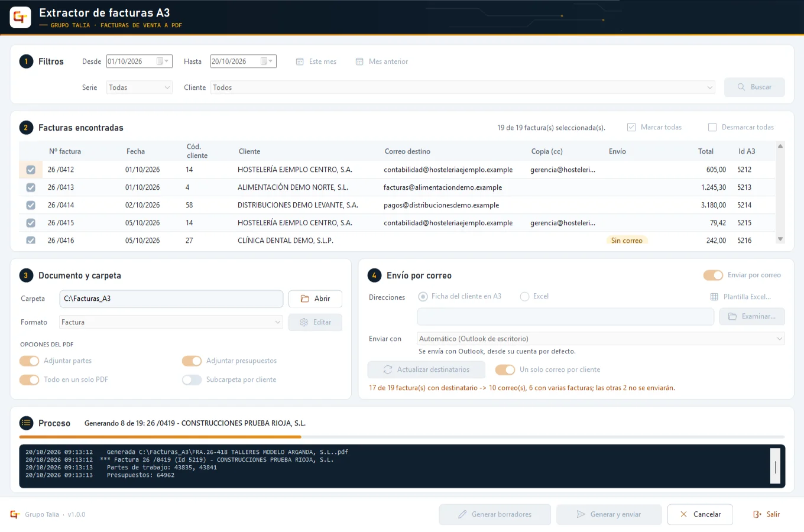Click the Generar y enviar button
The image size is (804, 532).
(x=609, y=514)
